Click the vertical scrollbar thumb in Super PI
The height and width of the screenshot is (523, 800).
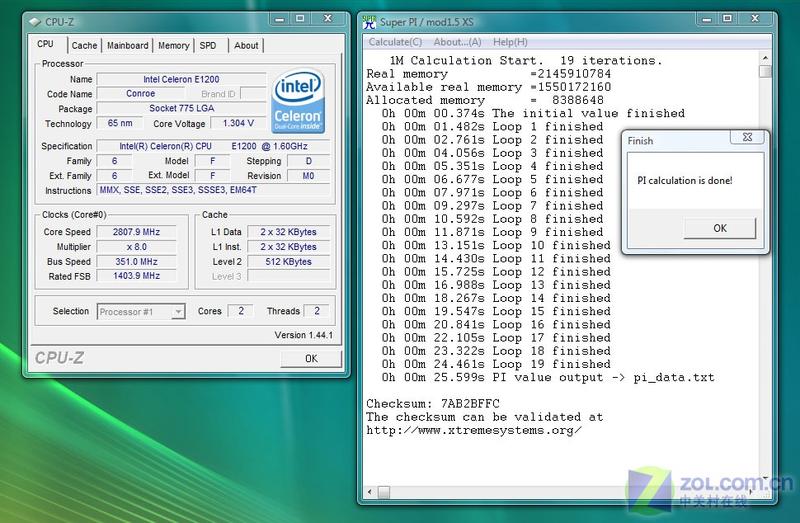[765, 71]
